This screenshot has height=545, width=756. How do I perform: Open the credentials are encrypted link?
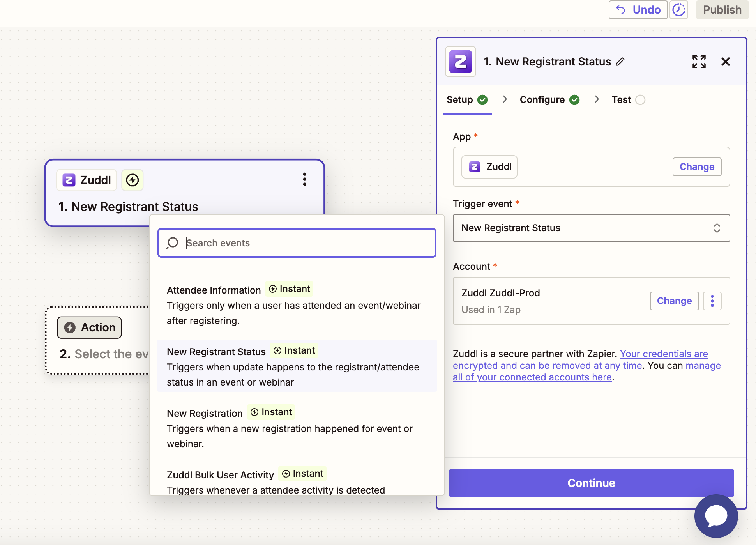[664, 354]
